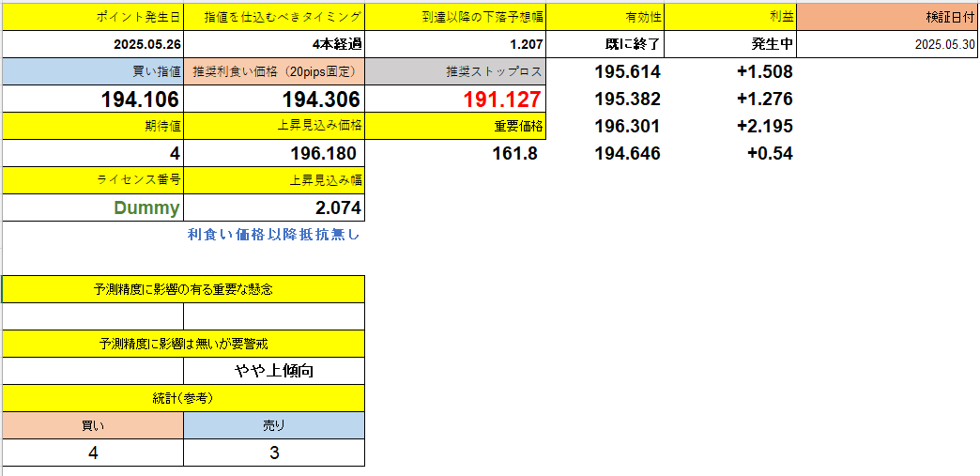Click the expected value 4 under 期待値

pyautogui.click(x=93, y=153)
